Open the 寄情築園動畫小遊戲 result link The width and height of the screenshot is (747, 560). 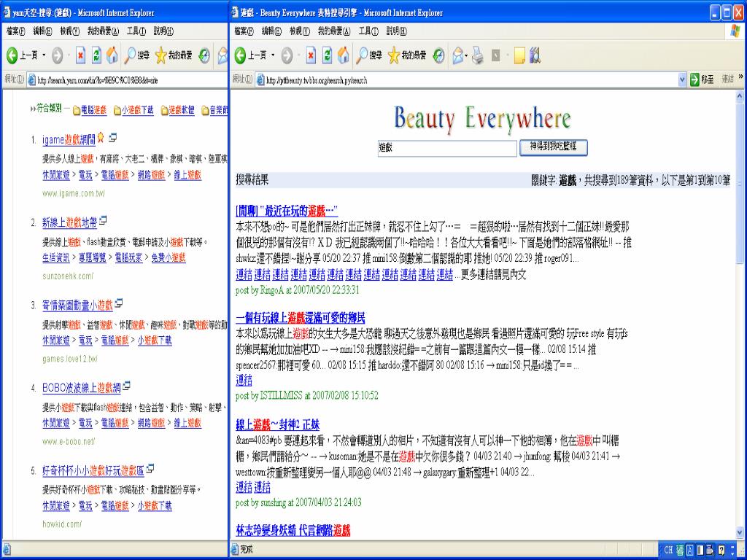pos(77,306)
